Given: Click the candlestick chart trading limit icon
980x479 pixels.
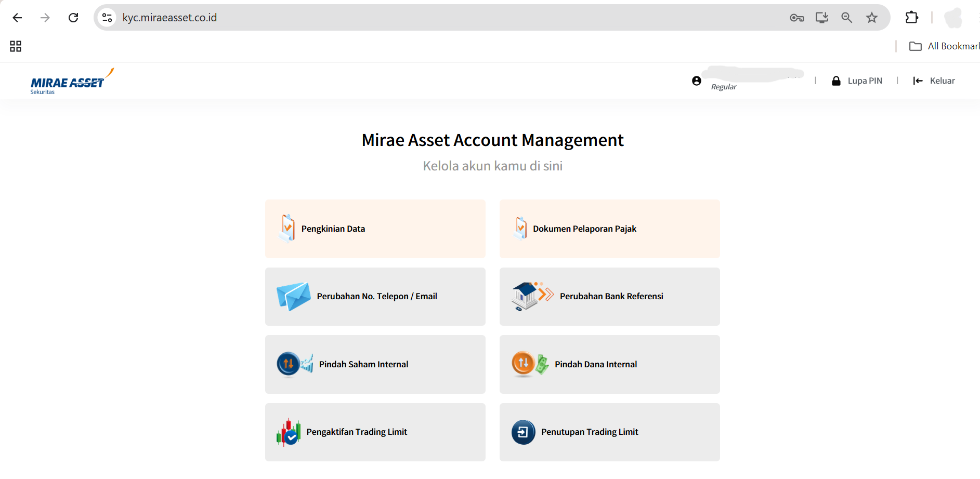Looking at the screenshot, I should click(x=289, y=432).
